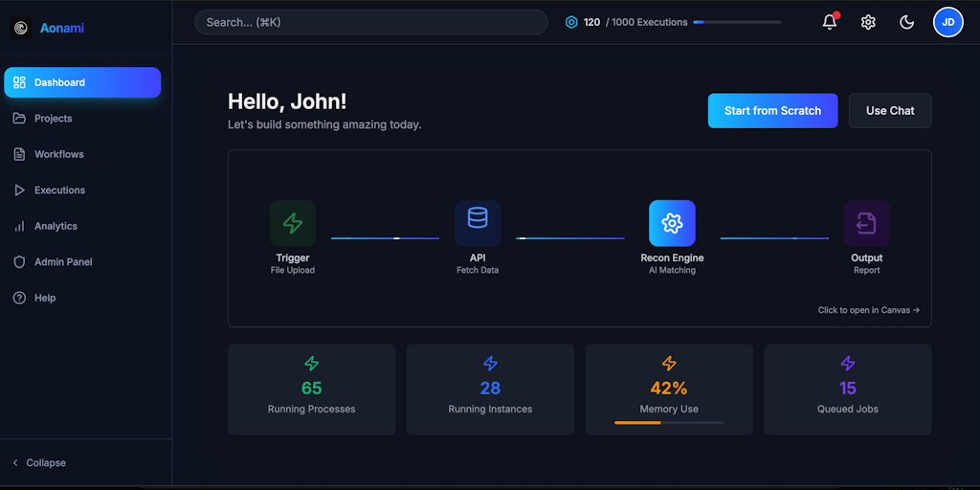The width and height of the screenshot is (980, 490).
Task: Click the Running Instances label
Action: point(490,410)
